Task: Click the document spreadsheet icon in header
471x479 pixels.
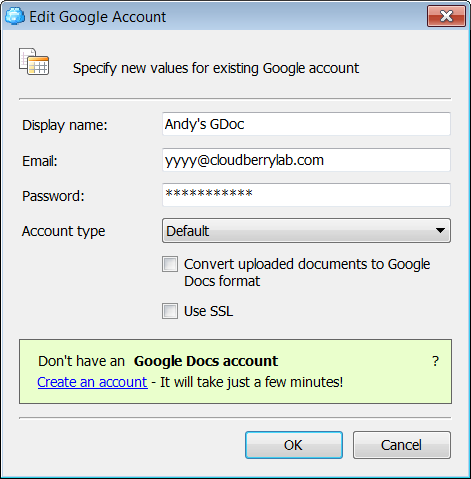Action: click(x=34, y=62)
